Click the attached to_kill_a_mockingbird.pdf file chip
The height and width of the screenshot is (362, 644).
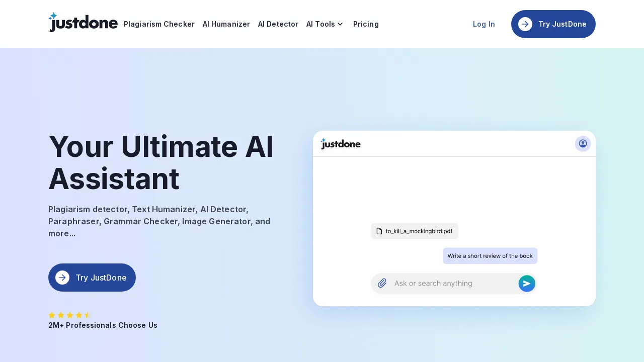415,231
